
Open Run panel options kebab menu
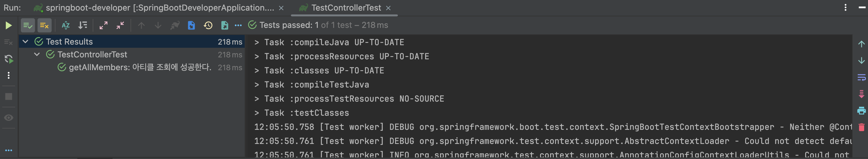pyautogui.click(x=846, y=7)
